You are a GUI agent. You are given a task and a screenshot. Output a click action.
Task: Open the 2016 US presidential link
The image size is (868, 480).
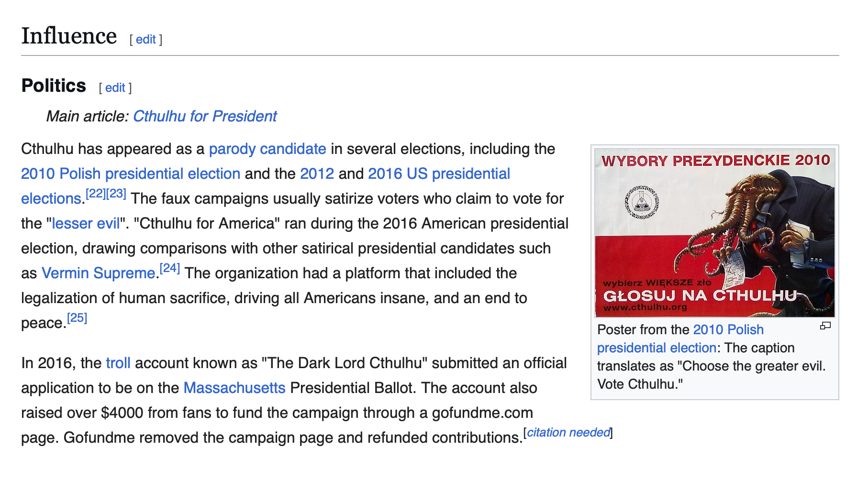[x=439, y=174]
